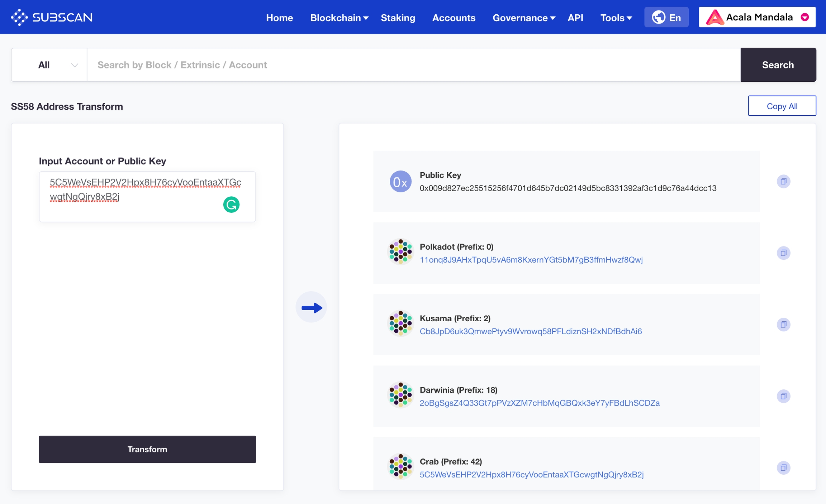Viewport: 826px width, 504px height.
Task: Open the All search filter dropdown
Action: click(49, 65)
